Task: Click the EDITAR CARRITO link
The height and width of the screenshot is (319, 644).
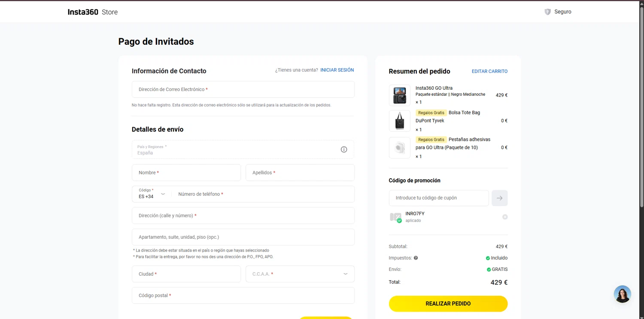Action: (x=489, y=71)
